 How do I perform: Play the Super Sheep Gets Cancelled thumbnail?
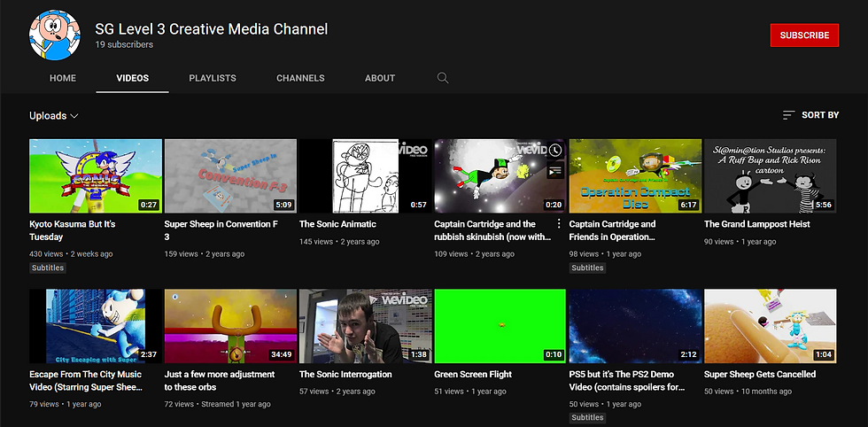[770, 326]
